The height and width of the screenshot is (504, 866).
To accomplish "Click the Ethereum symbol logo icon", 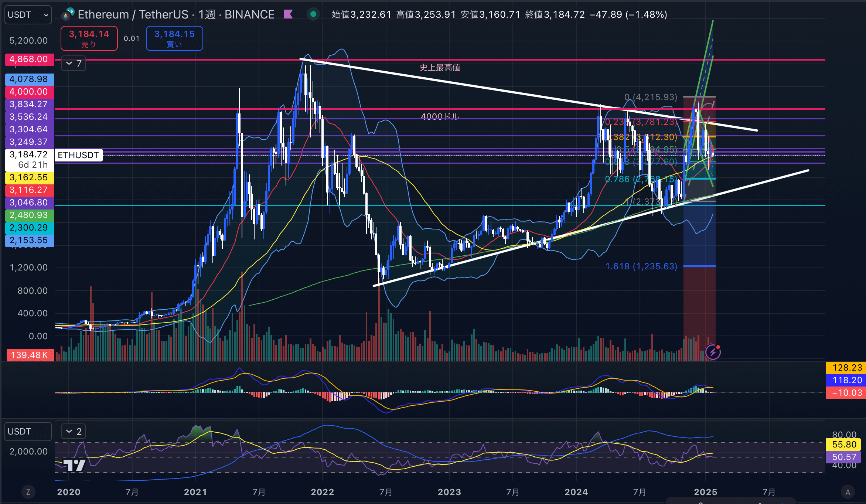I will [x=68, y=14].
